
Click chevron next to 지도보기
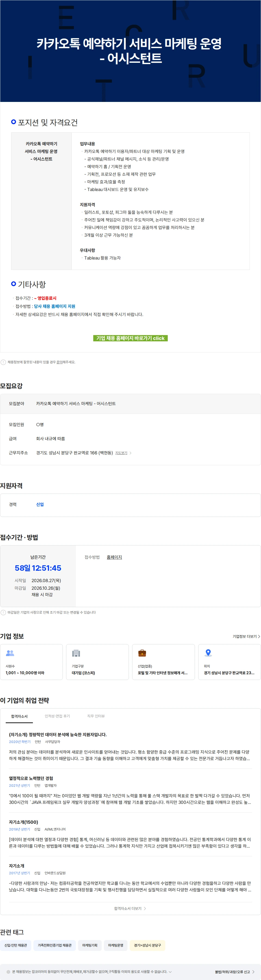tap(130, 453)
